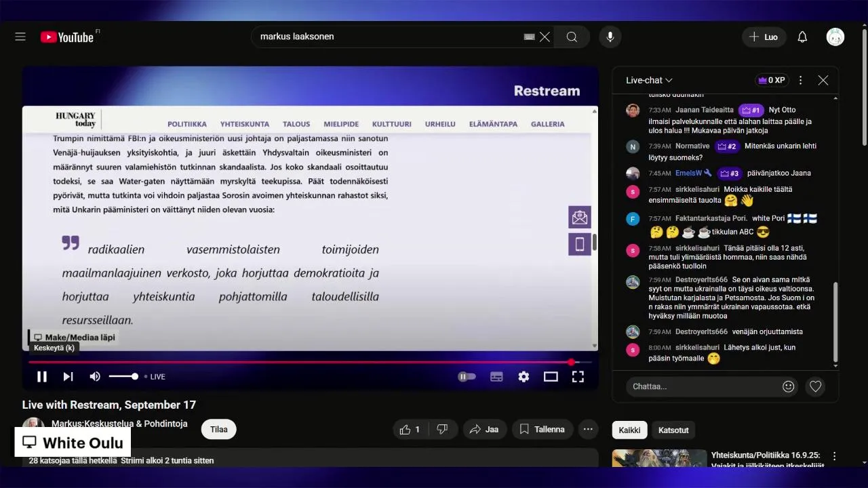
Task: Click the Hungary today logo
Action: [x=76, y=119]
